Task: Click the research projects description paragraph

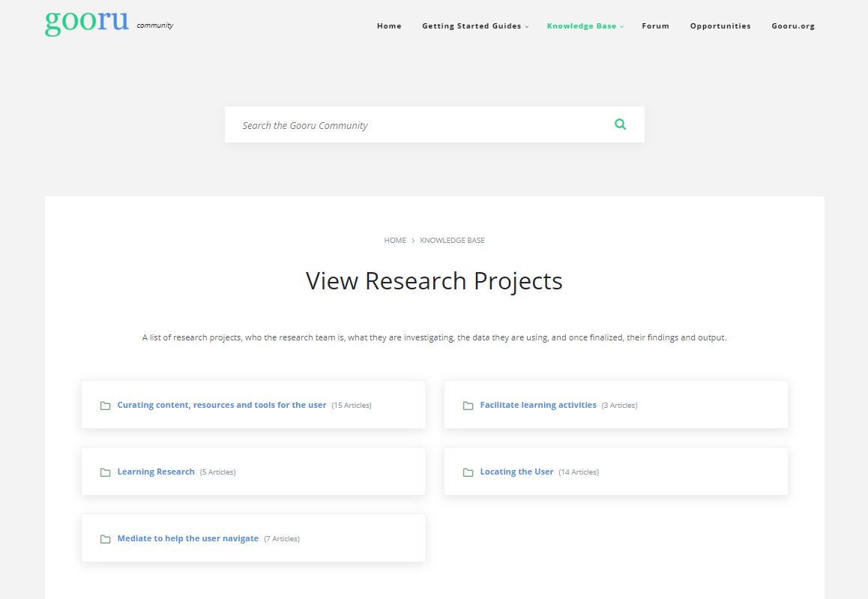Action: coord(434,337)
